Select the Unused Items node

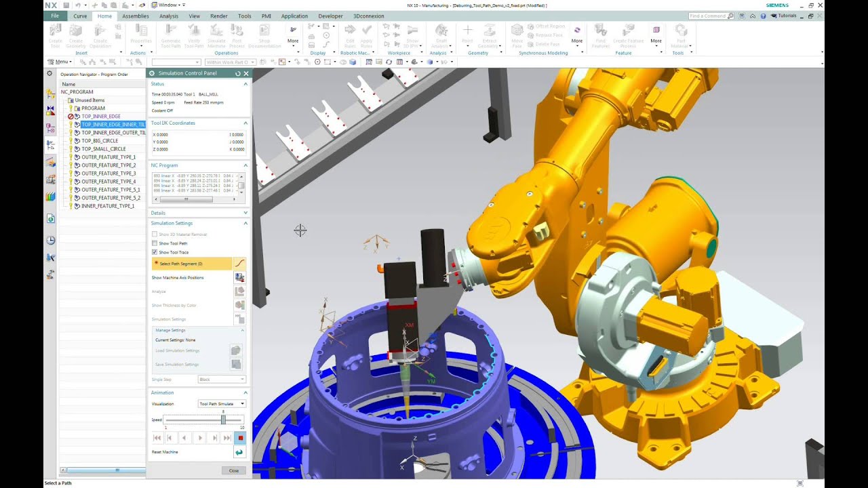90,100
